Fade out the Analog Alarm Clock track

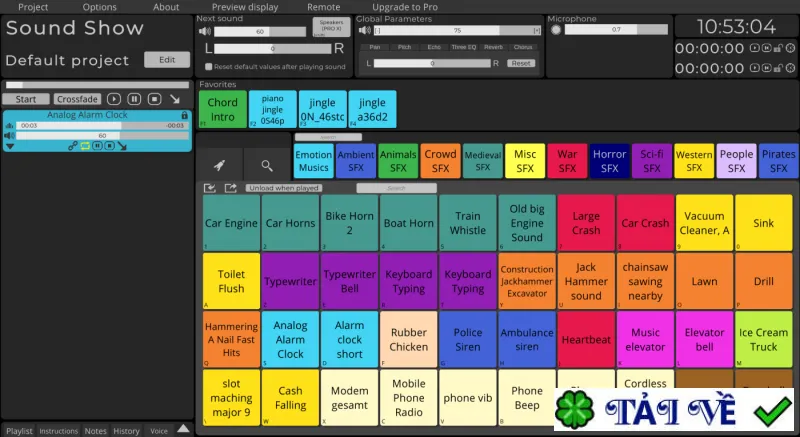pyautogui.click(x=122, y=146)
